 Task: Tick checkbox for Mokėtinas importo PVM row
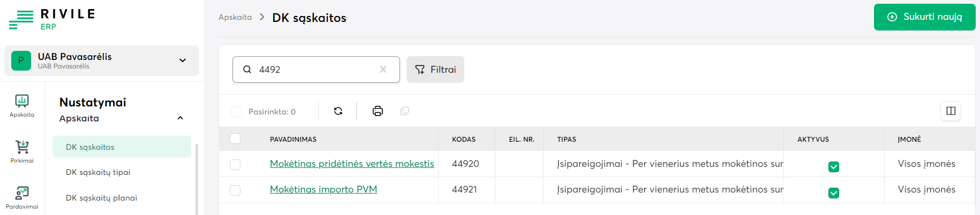[x=235, y=190]
